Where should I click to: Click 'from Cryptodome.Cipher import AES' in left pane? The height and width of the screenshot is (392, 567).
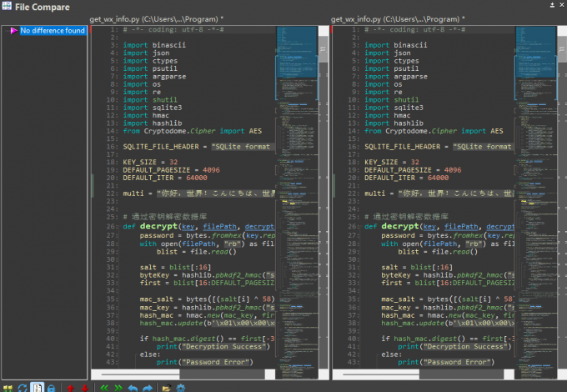[192, 131]
